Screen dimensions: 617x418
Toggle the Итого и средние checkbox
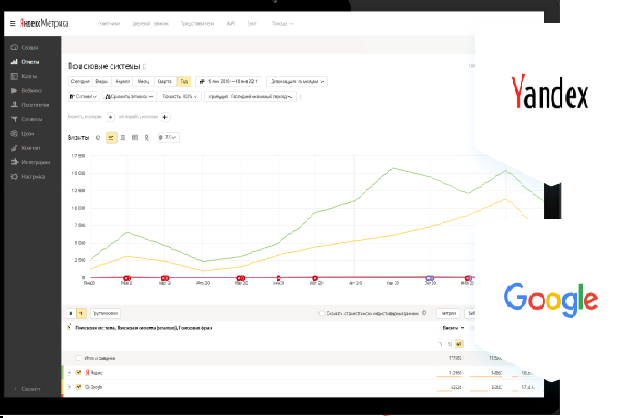(78, 358)
